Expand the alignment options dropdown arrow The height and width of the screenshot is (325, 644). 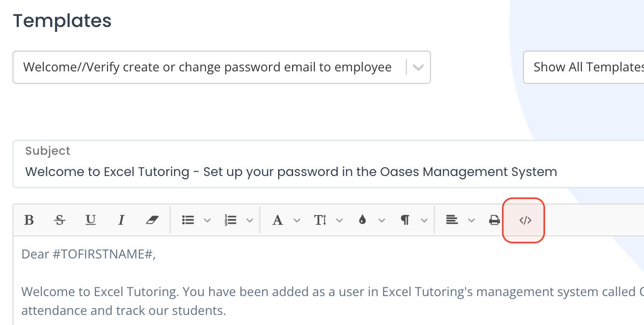tap(471, 220)
